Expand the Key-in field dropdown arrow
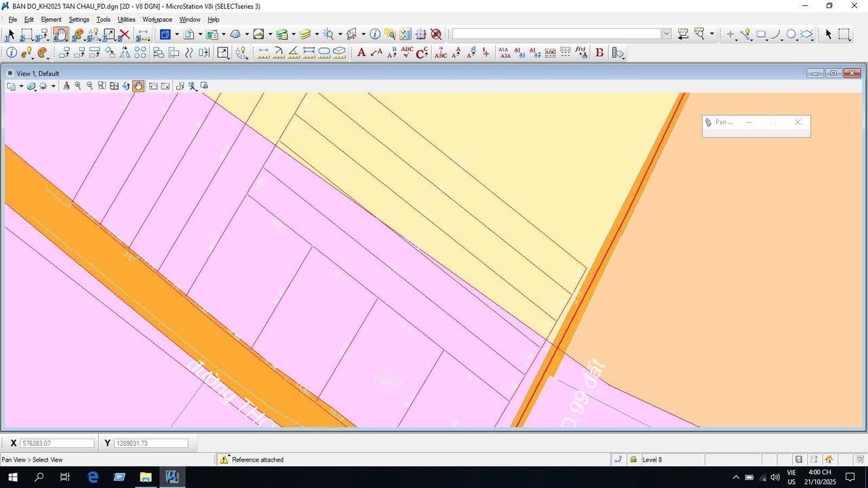The width and height of the screenshot is (868, 488). click(x=666, y=34)
